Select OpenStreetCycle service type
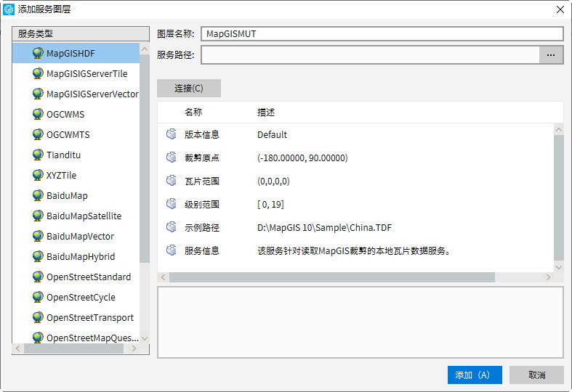Image resolution: width=572 pixels, height=392 pixels. point(76,298)
